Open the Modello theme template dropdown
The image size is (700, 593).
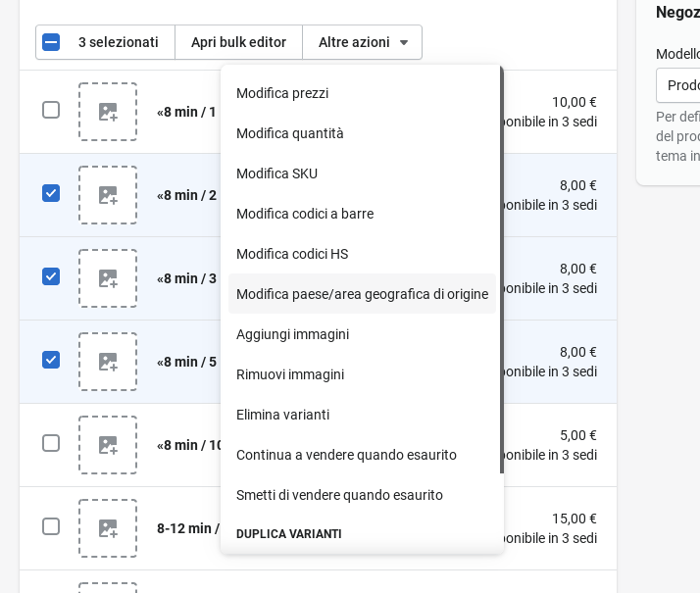678,85
